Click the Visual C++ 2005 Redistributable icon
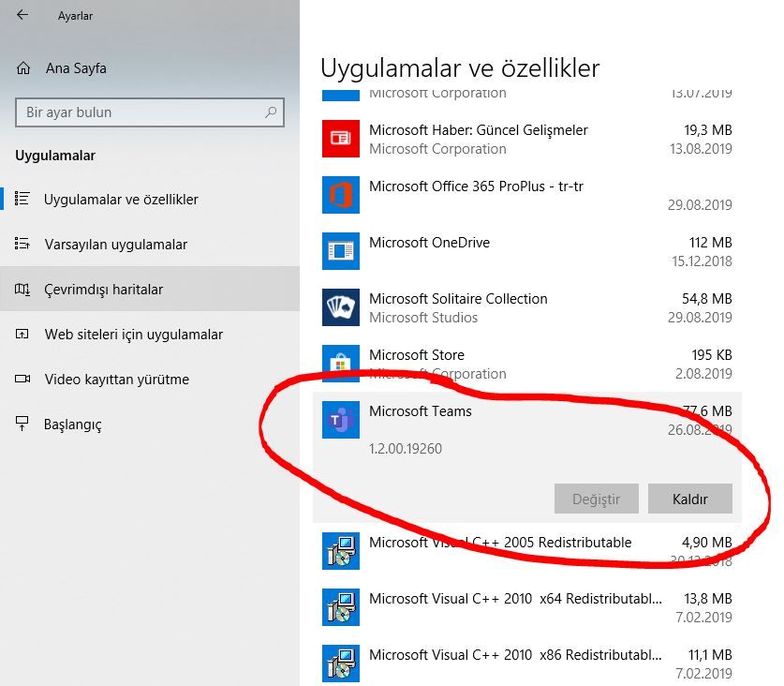Screen dimensions: 784x686 pyautogui.click(x=341, y=551)
